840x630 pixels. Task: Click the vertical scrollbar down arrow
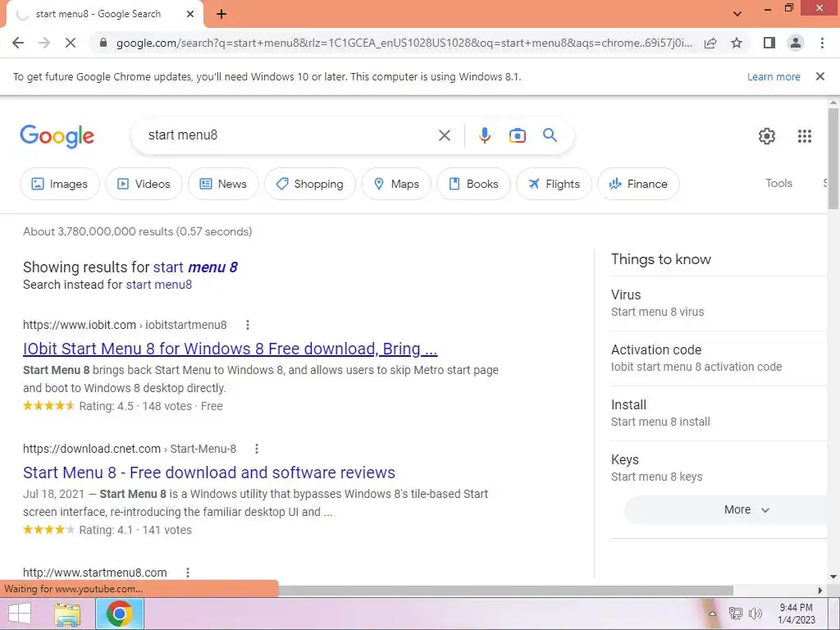[833, 577]
